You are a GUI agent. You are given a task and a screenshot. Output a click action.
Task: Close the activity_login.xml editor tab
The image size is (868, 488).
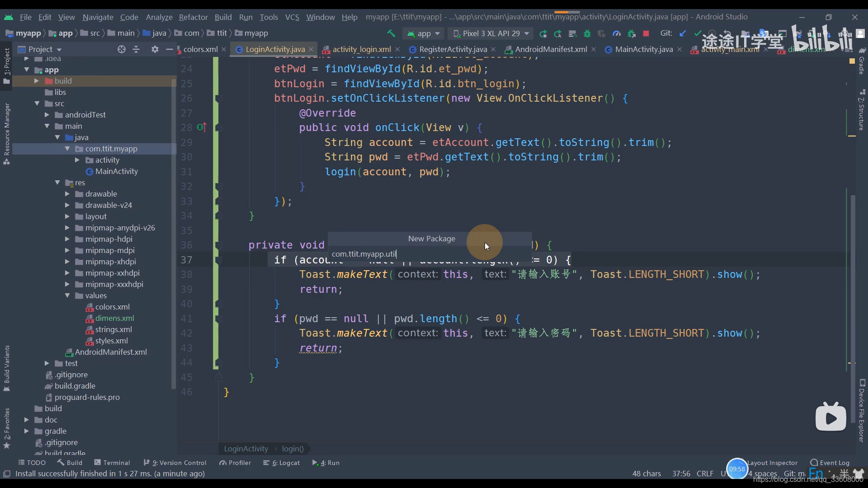pos(397,49)
